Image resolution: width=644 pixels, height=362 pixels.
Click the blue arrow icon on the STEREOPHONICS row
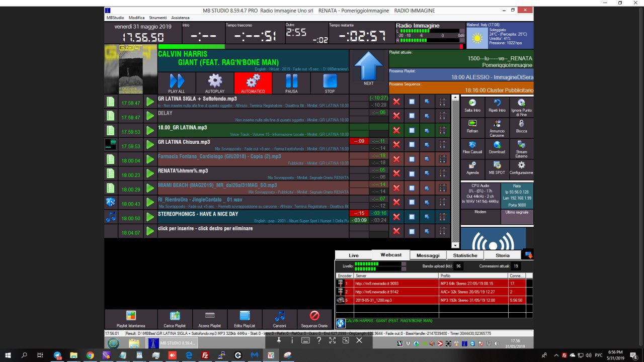[427, 217]
